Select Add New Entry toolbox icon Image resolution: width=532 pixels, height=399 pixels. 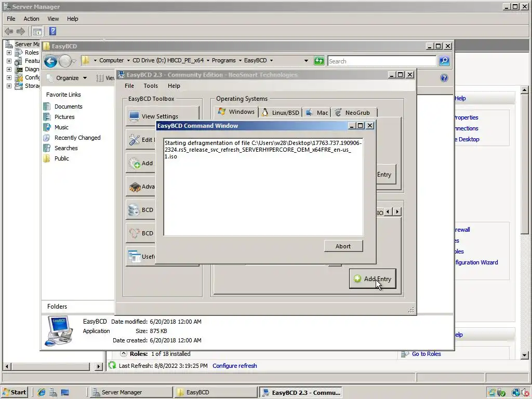coord(135,163)
